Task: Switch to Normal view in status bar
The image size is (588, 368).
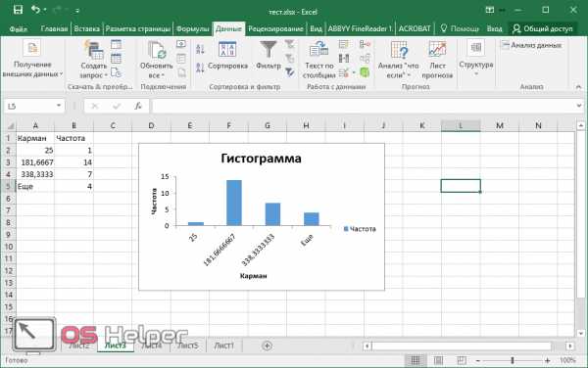Action: pos(416,360)
